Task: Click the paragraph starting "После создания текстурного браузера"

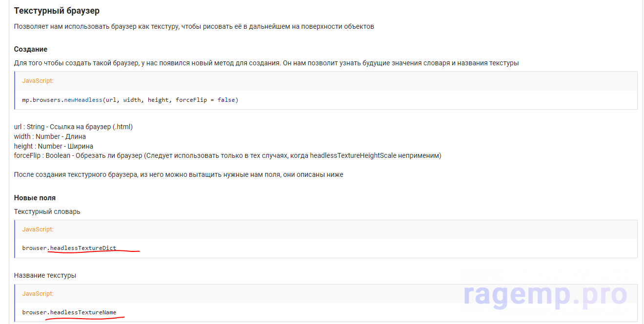Action: [178, 174]
